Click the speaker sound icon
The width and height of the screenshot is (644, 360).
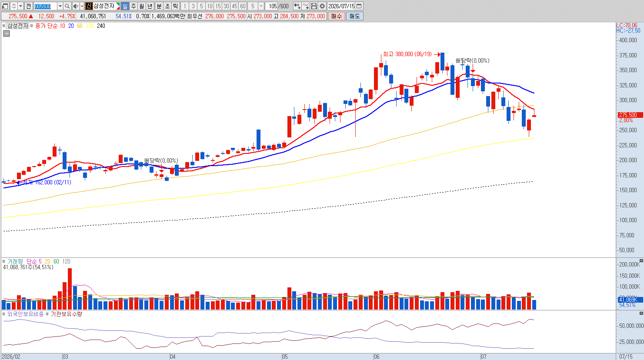[x=76, y=6]
